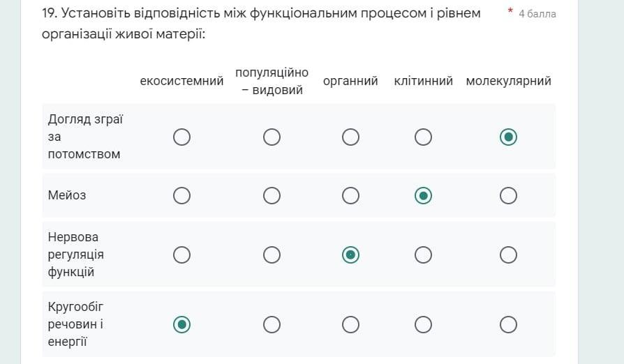Screen dimensions: 624x364
Task: Select органний for Догляд зграї за потомством
Action: tap(350, 137)
